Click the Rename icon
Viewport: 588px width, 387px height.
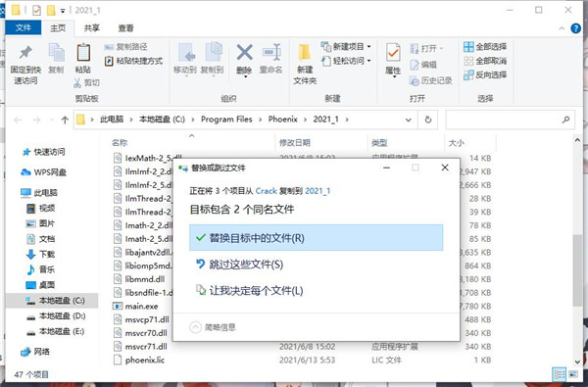point(271,53)
